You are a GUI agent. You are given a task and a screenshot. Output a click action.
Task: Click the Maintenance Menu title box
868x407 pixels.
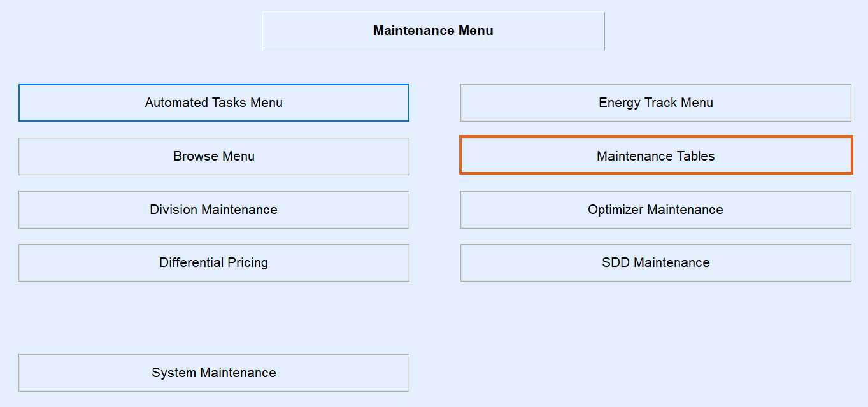point(433,31)
